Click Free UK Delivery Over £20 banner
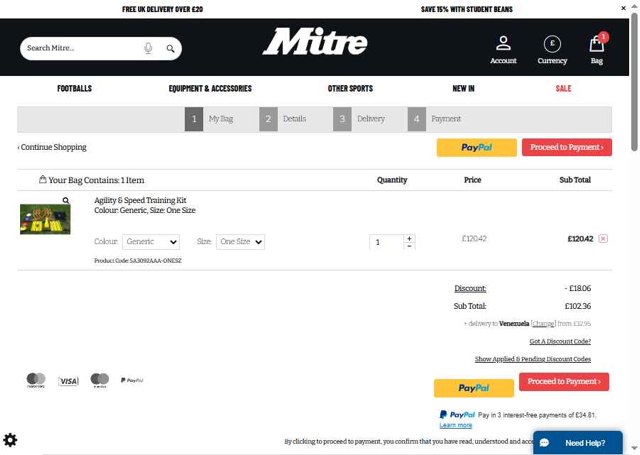The image size is (640, 455). point(162,9)
